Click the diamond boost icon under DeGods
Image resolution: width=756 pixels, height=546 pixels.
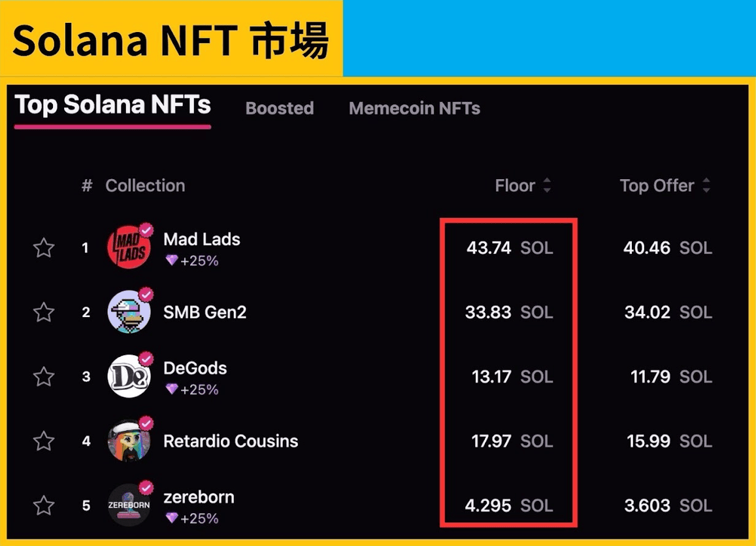pos(171,389)
